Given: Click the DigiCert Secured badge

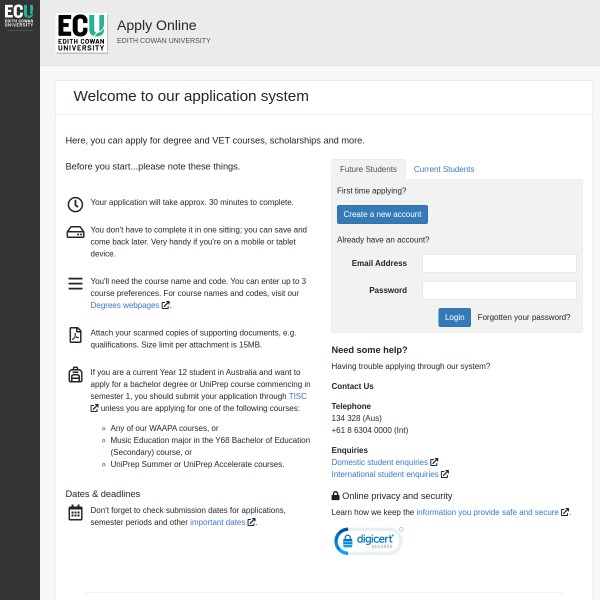Looking at the screenshot, I should coord(367,541).
